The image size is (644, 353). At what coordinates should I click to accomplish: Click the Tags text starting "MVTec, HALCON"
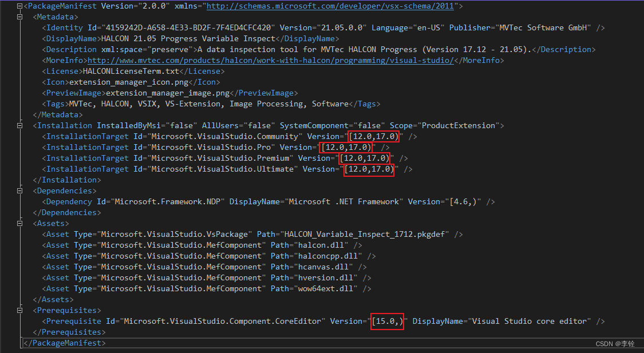click(208, 104)
